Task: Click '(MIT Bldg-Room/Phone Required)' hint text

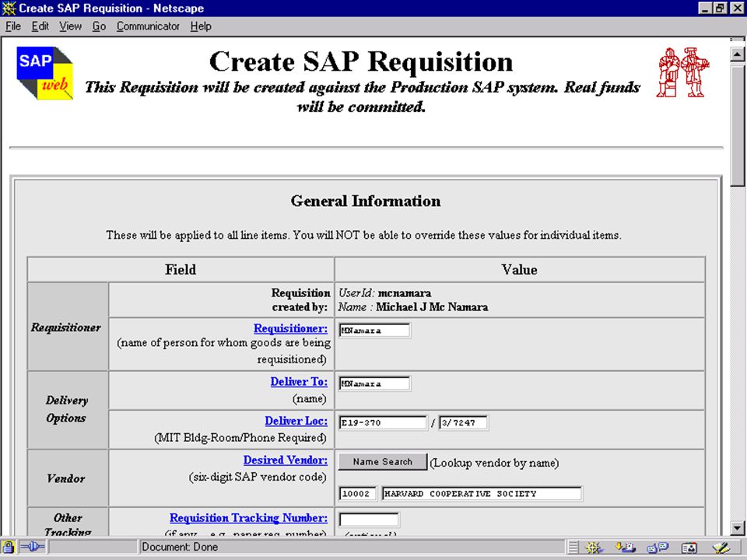Action: [x=240, y=438]
